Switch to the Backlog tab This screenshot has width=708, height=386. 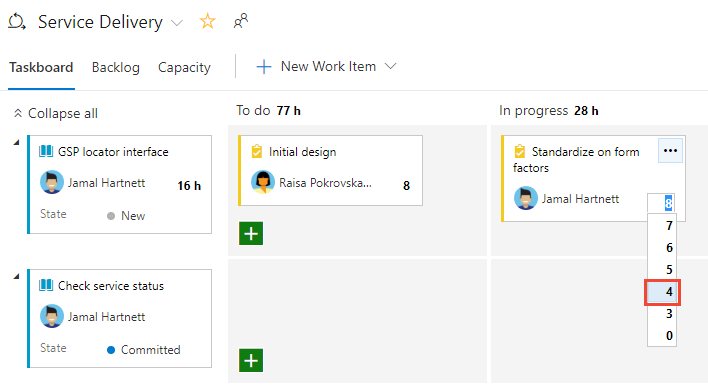pyautogui.click(x=116, y=67)
